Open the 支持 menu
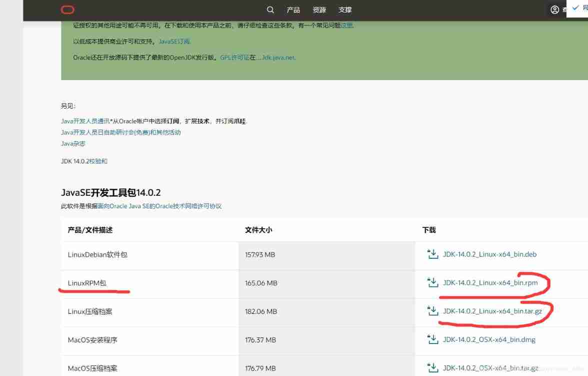 pyautogui.click(x=345, y=10)
